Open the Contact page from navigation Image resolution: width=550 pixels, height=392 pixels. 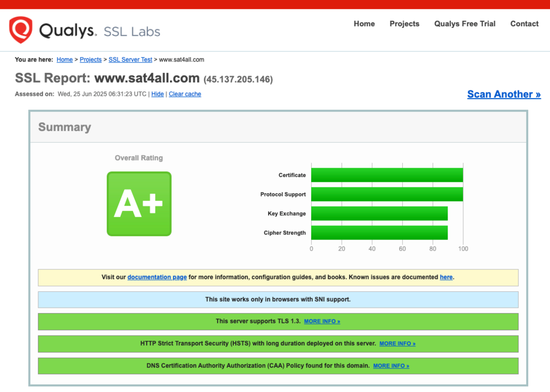point(524,24)
